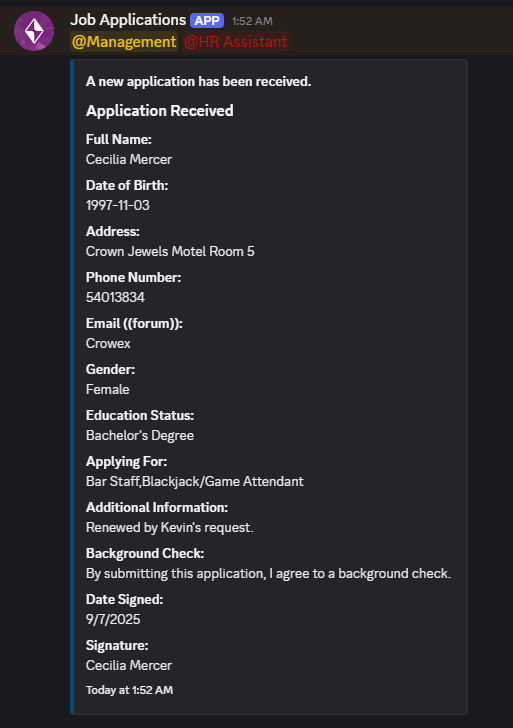
Task: Click the date of birth 1997-11-03
Action: (117, 205)
